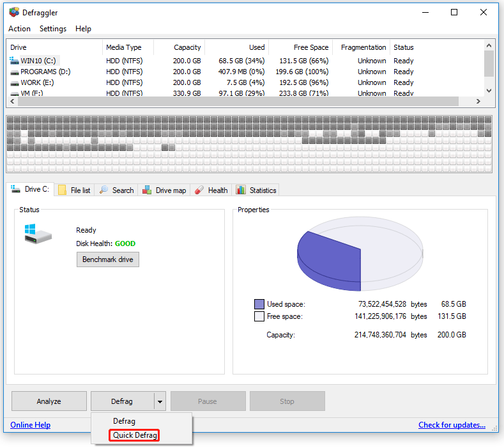Screen dimensions: 504x448
Task: Open the Check for updates link
Action: 452,425
